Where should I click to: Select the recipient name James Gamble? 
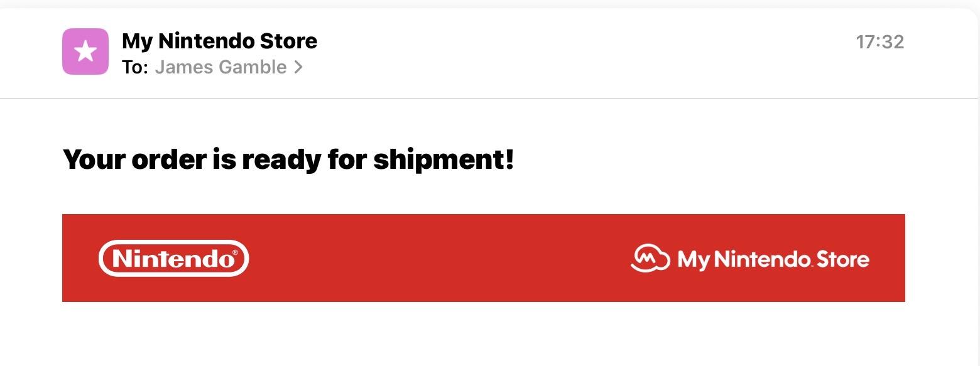220,67
